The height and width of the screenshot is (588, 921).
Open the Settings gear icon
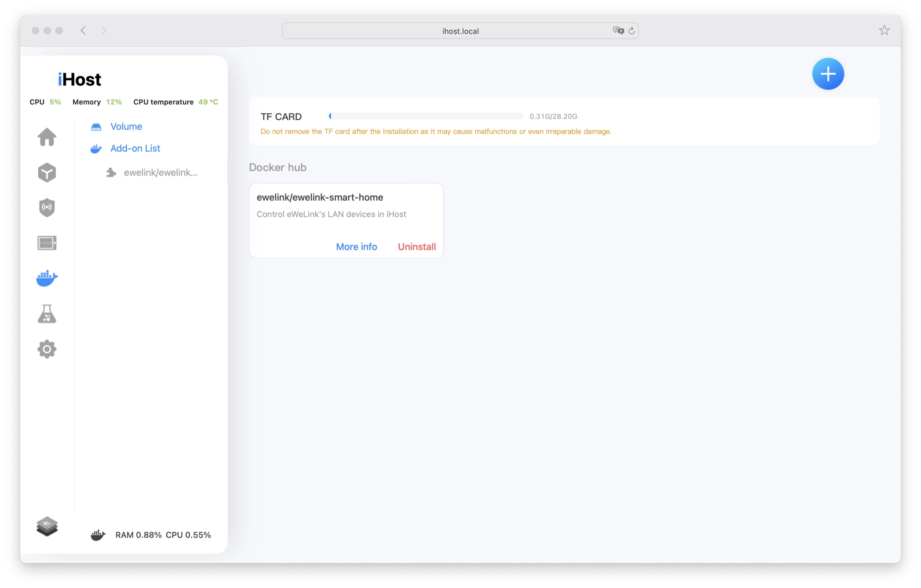pyautogui.click(x=47, y=349)
